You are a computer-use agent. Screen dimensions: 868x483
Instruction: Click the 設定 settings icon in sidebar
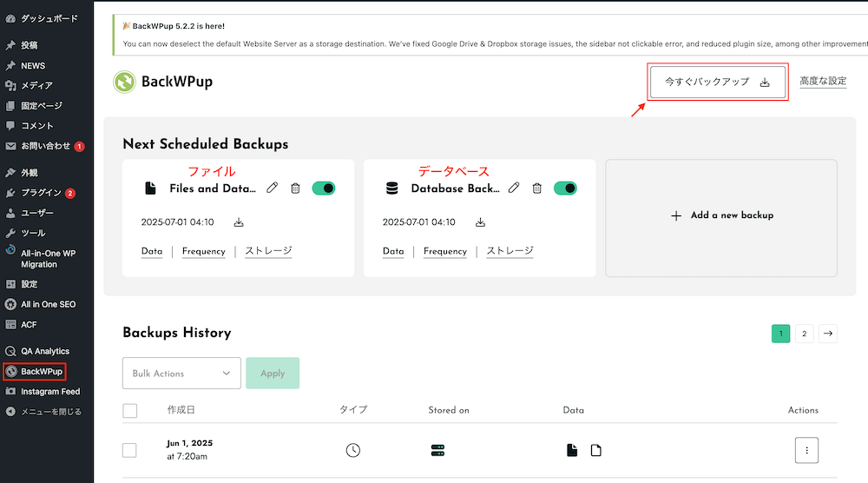10,283
